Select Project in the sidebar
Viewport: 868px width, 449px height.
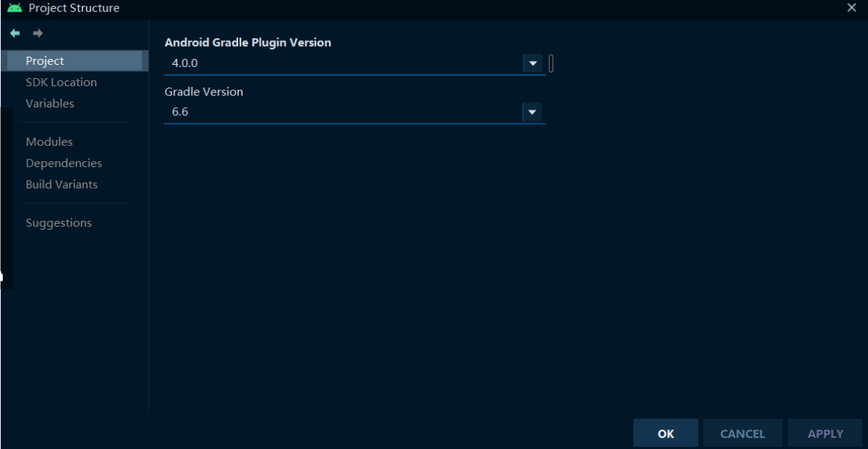point(75,61)
